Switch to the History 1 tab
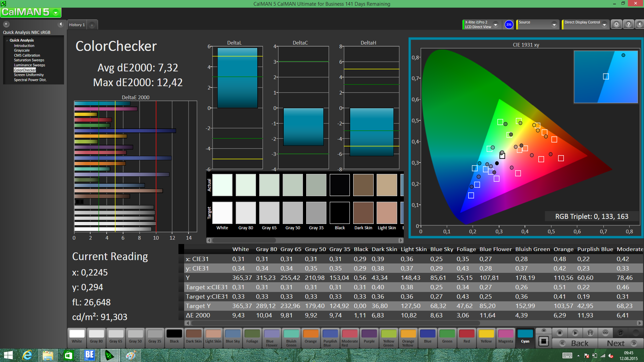Image resolution: width=644 pixels, height=362 pixels. click(x=77, y=25)
